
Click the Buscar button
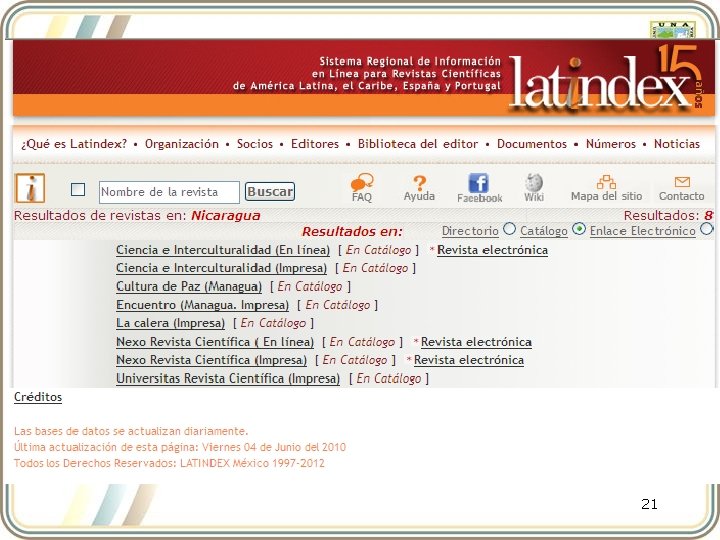[x=270, y=191]
